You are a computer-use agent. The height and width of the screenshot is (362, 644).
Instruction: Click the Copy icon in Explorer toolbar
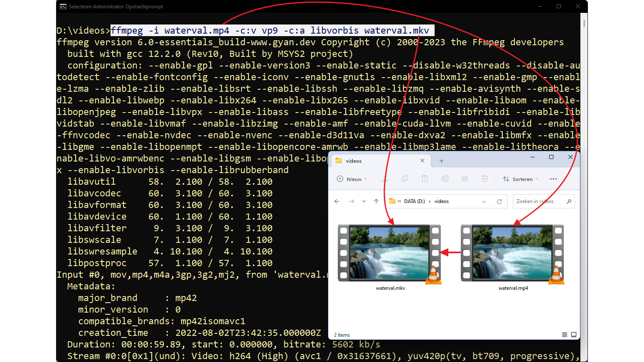click(x=405, y=179)
